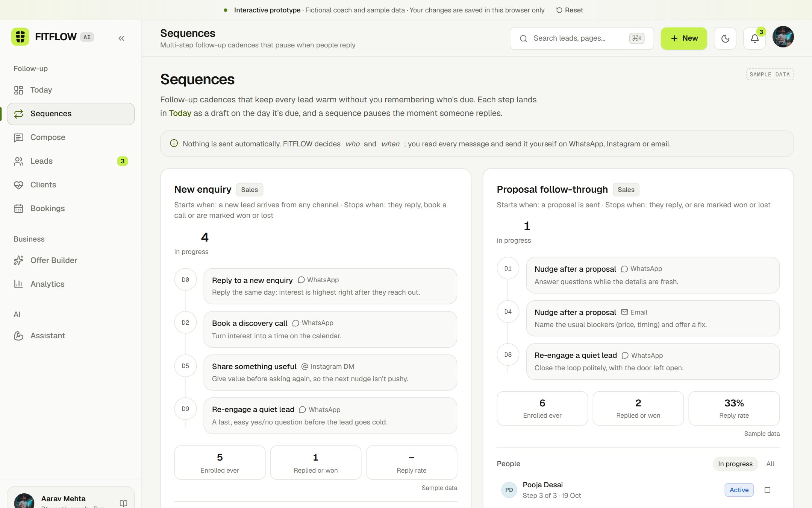The height and width of the screenshot is (508, 812).
Task: Click the Assistant icon
Action: point(18,336)
